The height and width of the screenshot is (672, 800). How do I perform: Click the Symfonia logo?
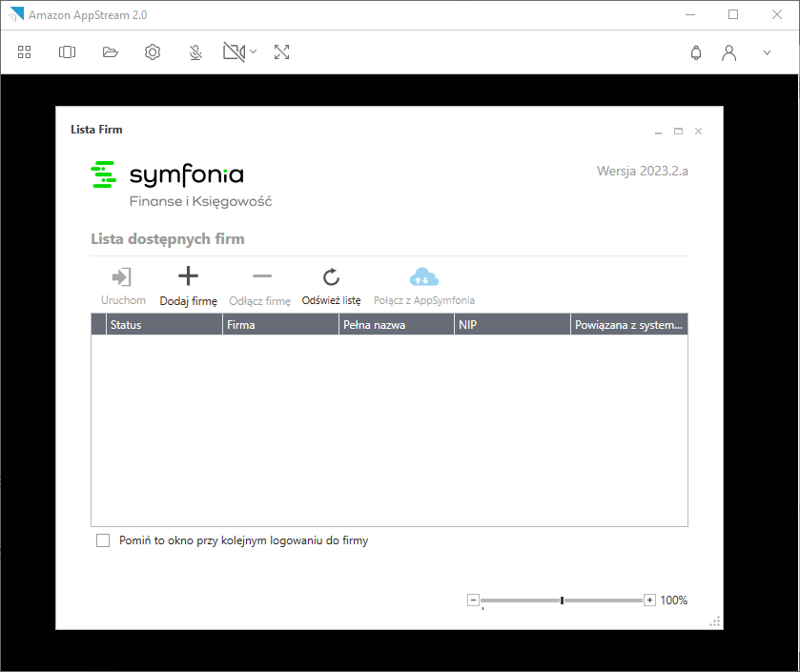point(167,174)
